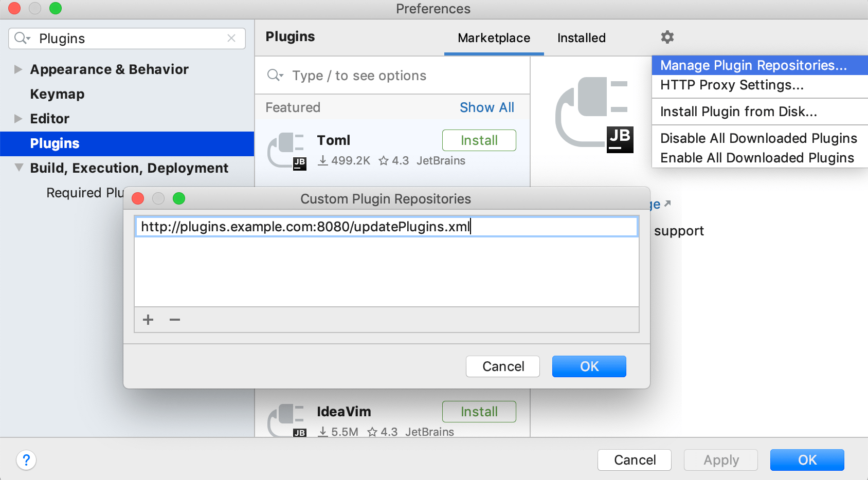Click the repository URL input field

pos(386,227)
